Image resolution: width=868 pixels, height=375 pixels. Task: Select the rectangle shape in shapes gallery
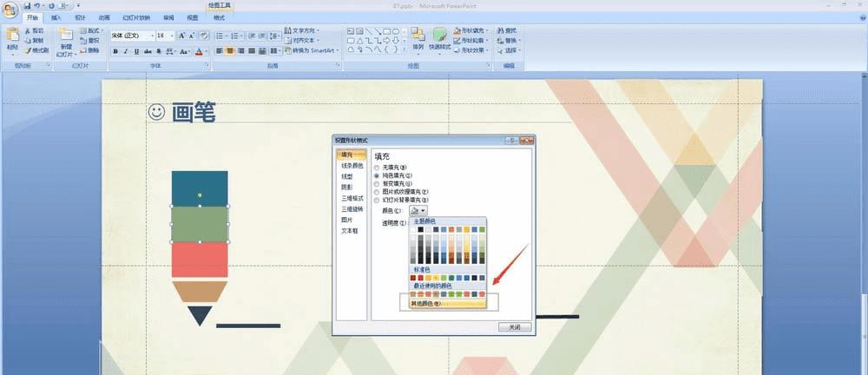click(387, 31)
